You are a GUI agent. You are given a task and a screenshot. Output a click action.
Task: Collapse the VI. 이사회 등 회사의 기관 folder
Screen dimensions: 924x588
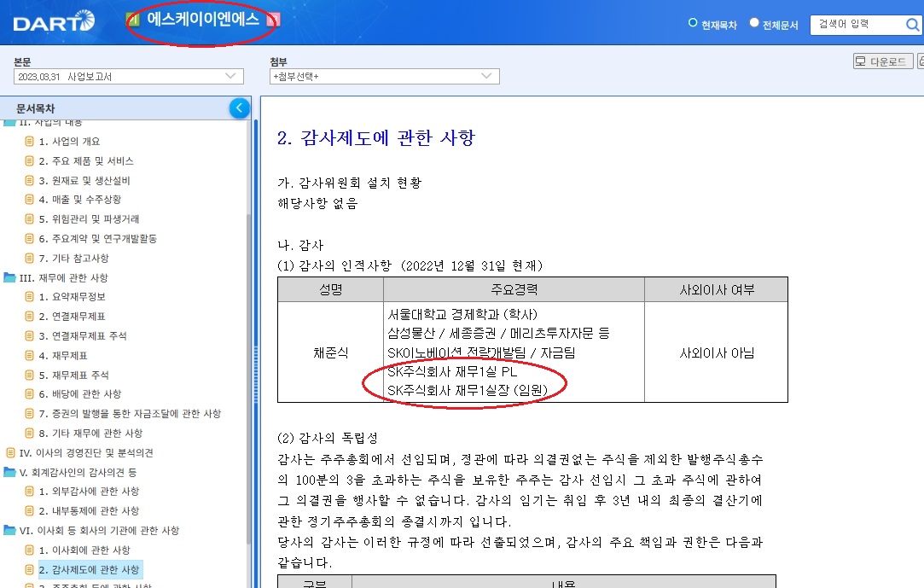pos(9,531)
